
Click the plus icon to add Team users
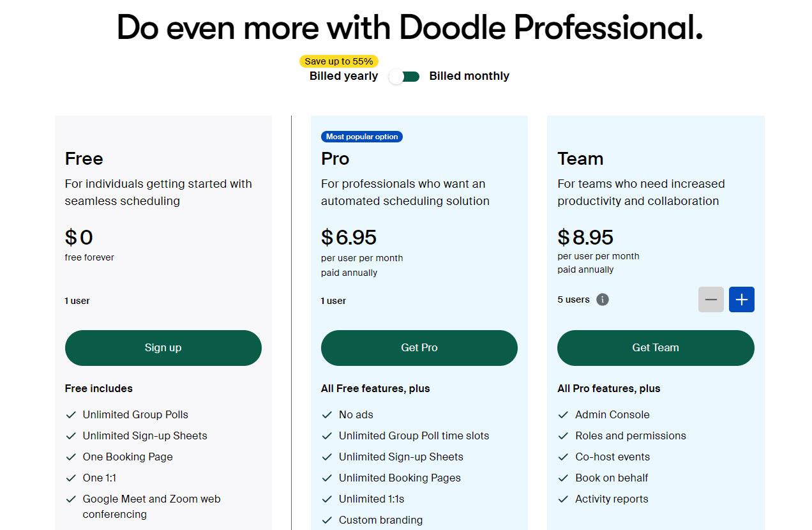click(741, 299)
